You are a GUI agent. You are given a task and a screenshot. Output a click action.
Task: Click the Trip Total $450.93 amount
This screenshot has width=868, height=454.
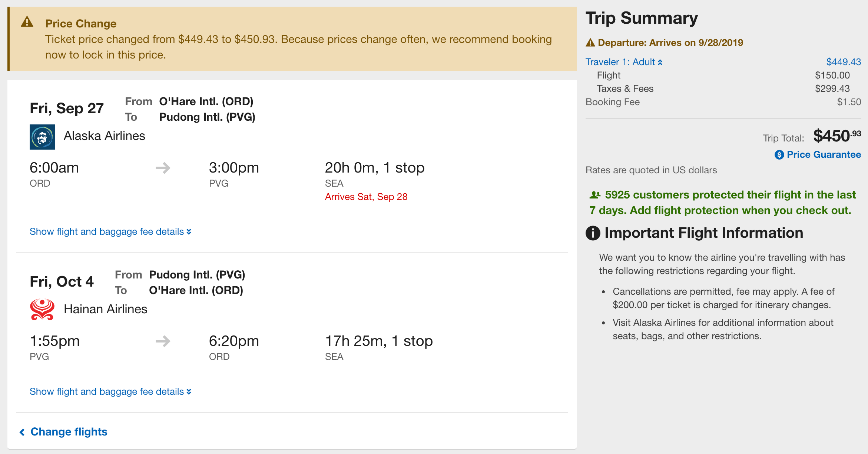point(837,136)
